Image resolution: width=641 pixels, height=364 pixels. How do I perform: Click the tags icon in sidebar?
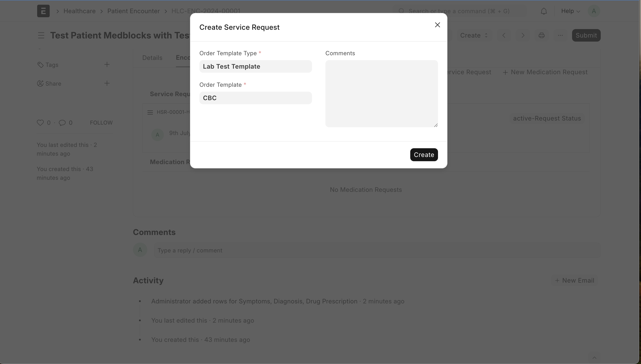click(40, 65)
